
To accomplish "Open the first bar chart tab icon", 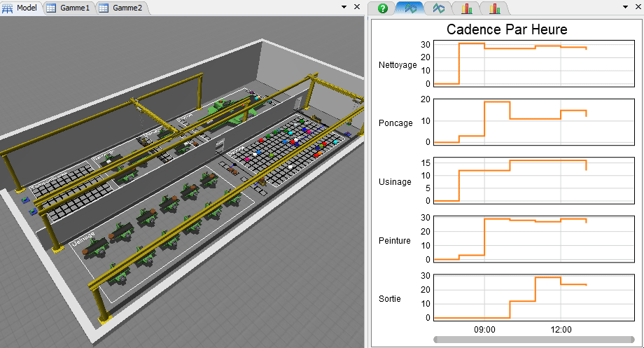I will (466, 8).
